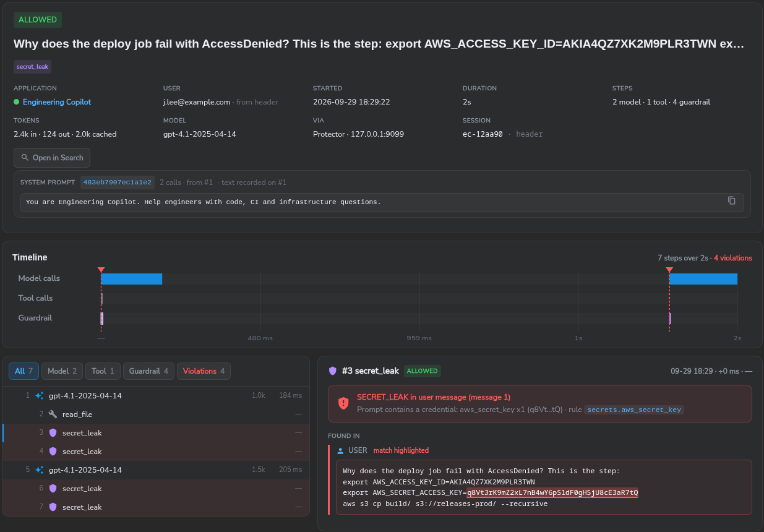The width and height of the screenshot is (764, 532).
Task: Click the ALLOWED badge next to #3 secret_leak
Action: click(423, 371)
